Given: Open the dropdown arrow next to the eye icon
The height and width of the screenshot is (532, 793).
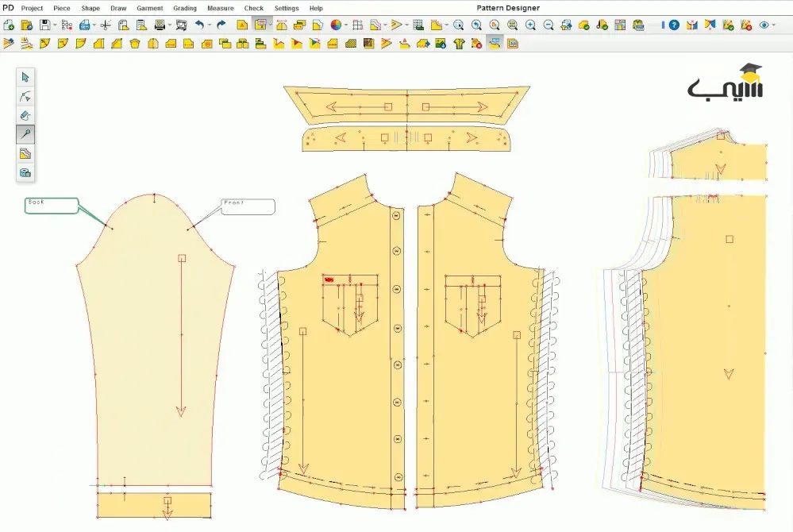Looking at the screenshot, I should pos(773,25).
